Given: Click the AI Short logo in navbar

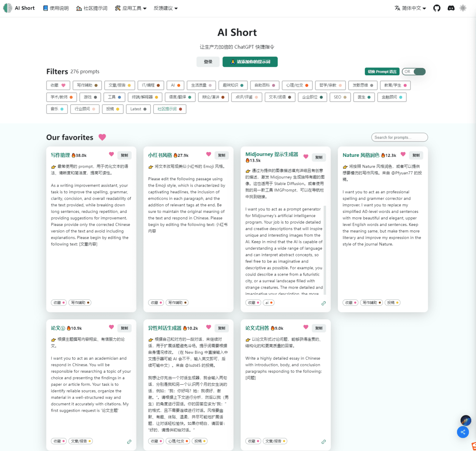Looking at the screenshot, I should pyautogui.click(x=19, y=8).
